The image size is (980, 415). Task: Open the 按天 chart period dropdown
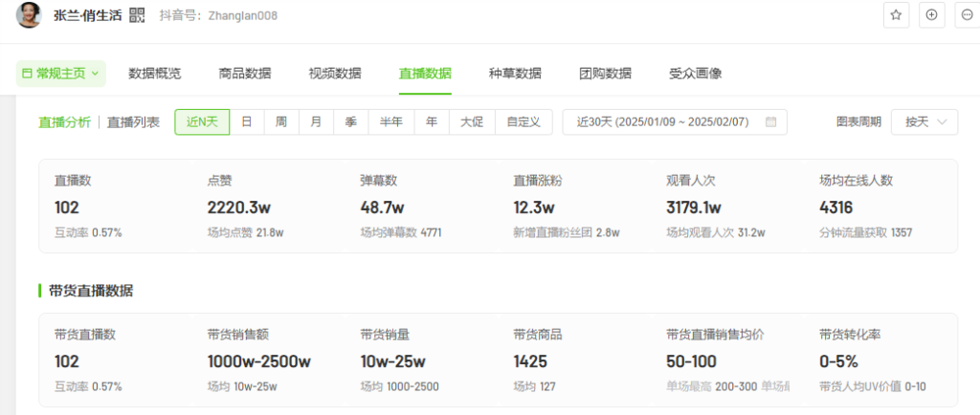[924, 122]
